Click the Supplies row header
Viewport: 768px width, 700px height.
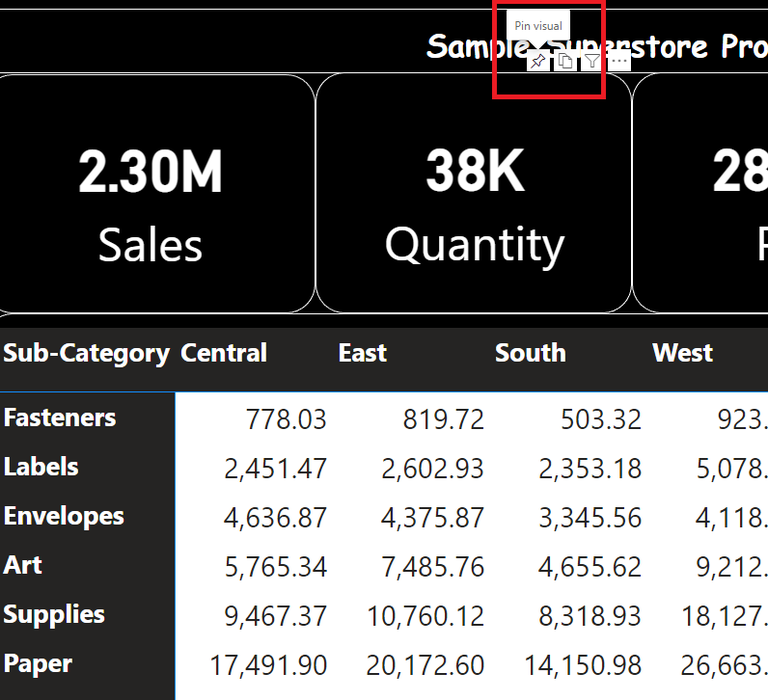click(x=54, y=614)
